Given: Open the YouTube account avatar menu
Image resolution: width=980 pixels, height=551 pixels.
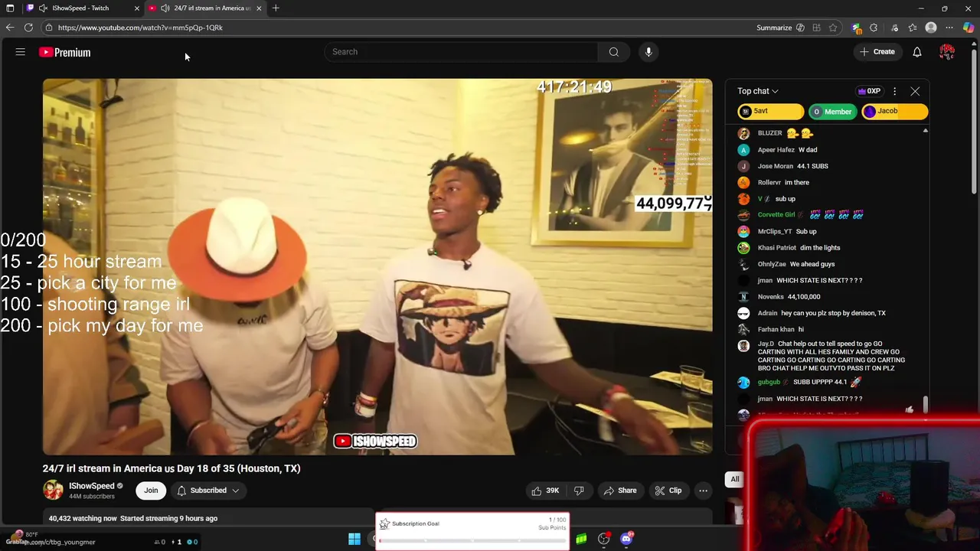Looking at the screenshot, I should pyautogui.click(x=947, y=52).
